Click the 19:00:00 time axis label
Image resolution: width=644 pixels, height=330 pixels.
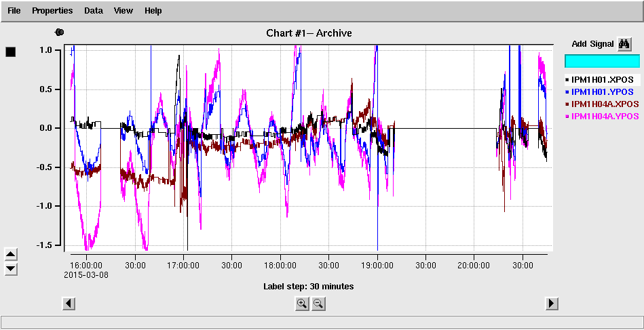point(377,266)
